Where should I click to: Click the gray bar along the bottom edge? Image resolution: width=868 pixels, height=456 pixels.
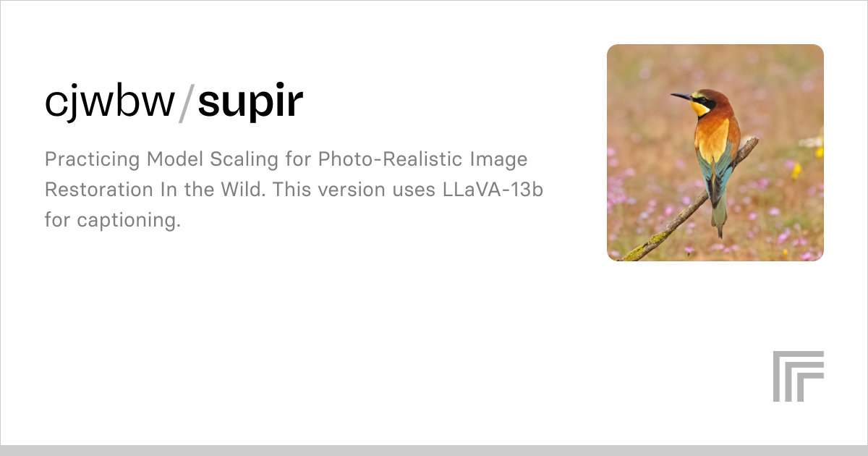(x=434, y=450)
